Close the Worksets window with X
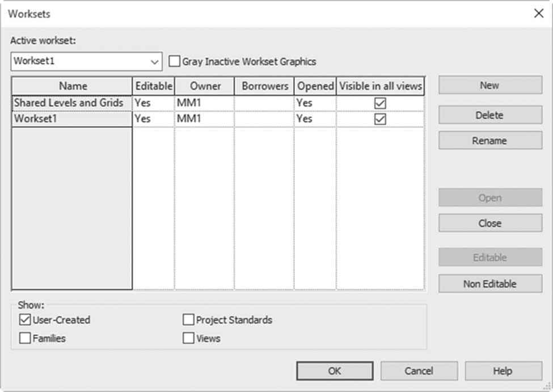553x392 pixels. click(x=539, y=14)
